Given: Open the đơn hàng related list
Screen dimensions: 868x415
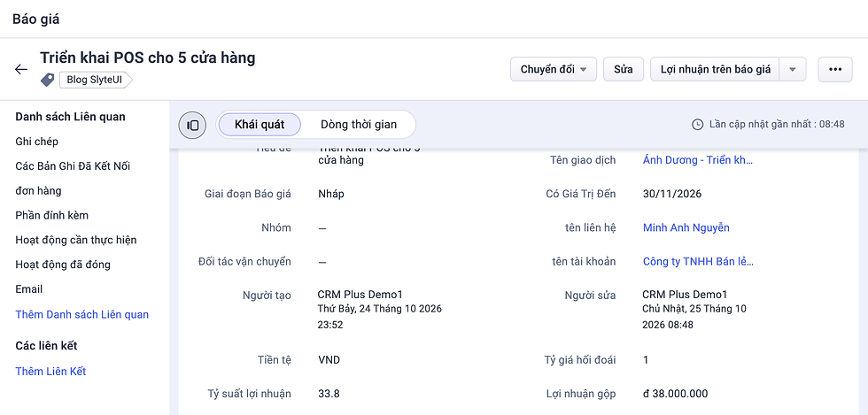Looking at the screenshot, I should (x=38, y=191).
